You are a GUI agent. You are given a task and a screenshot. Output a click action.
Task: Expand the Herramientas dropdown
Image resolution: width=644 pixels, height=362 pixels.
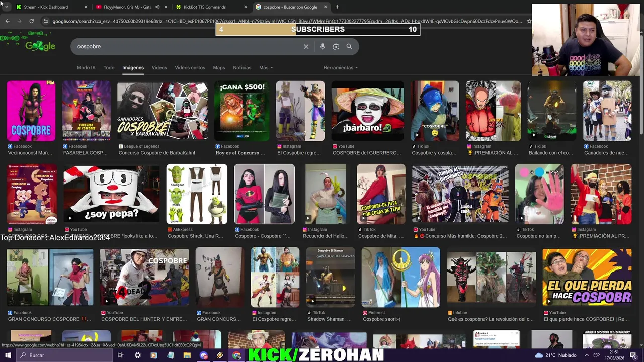341,68
